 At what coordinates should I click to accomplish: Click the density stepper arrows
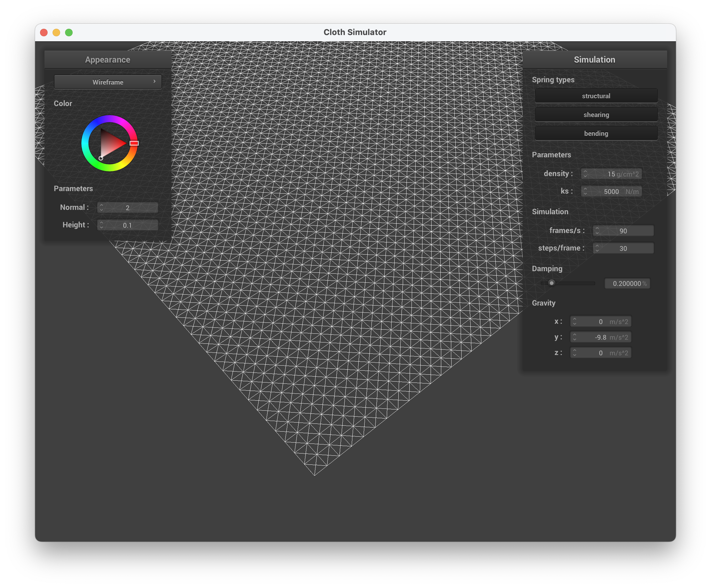585,174
